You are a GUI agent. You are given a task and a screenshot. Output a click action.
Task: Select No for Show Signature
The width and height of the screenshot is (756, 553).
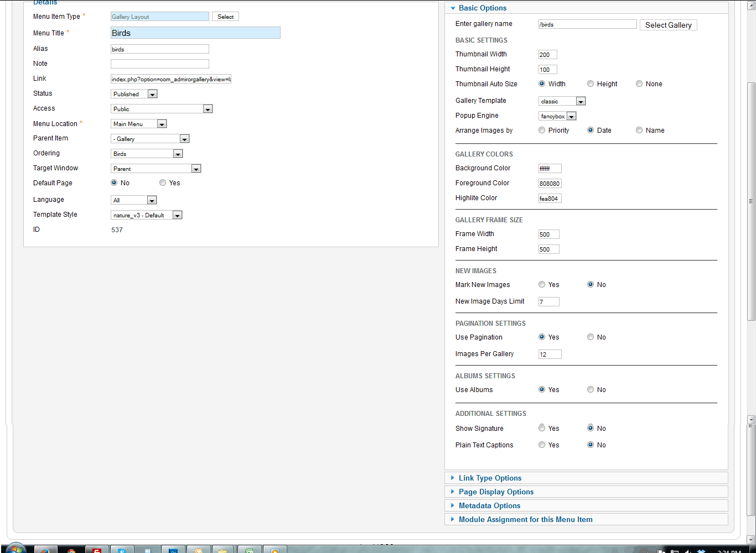click(591, 427)
